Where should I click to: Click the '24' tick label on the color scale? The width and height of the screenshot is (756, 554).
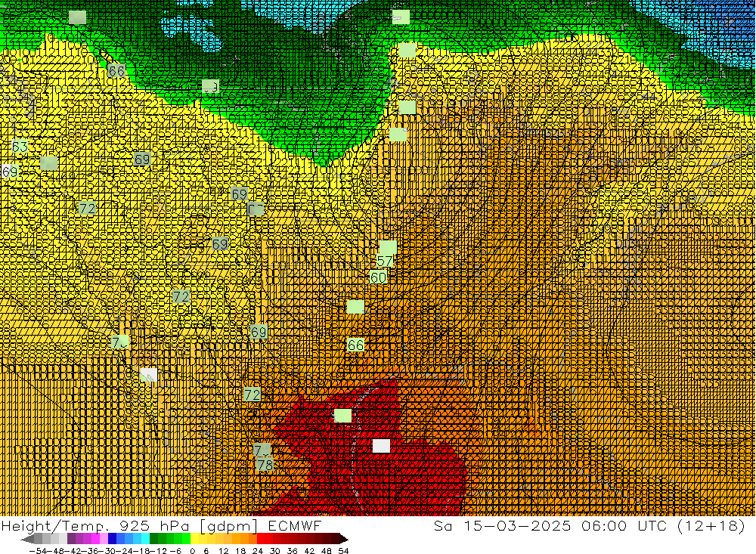point(258,551)
